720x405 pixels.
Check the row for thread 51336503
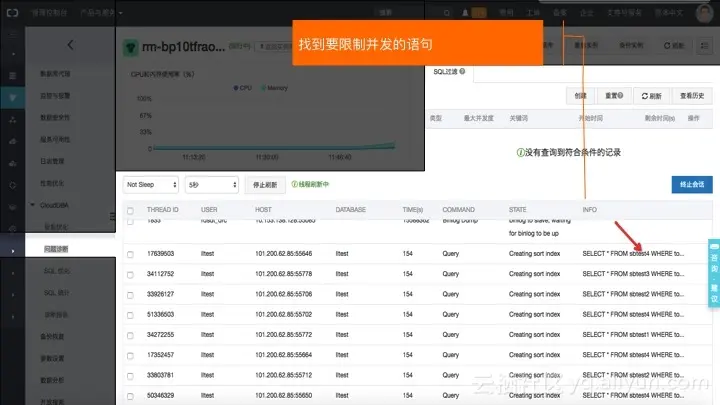click(130, 315)
